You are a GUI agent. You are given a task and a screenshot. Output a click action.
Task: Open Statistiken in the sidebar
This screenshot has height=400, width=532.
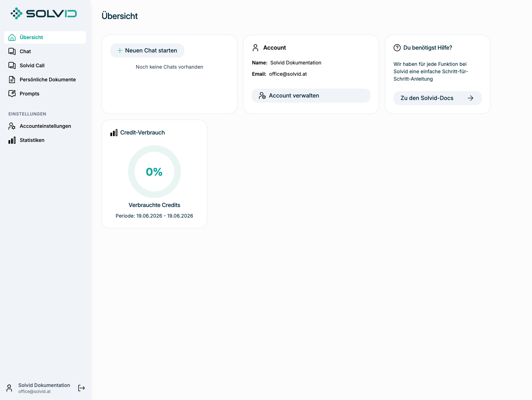pyautogui.click(x=45, y=140)
